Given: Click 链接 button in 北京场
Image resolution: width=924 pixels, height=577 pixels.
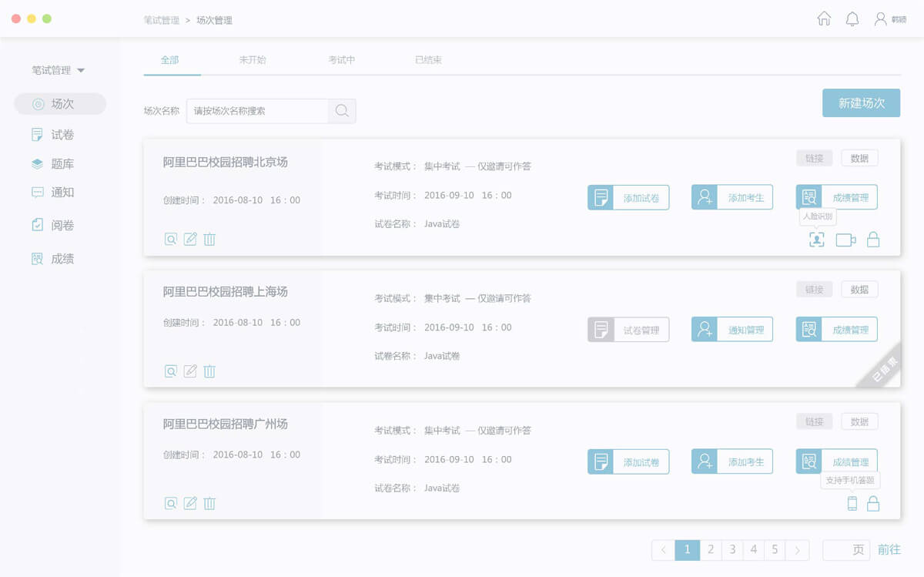Looking at the screenshot, I should 815,159.
